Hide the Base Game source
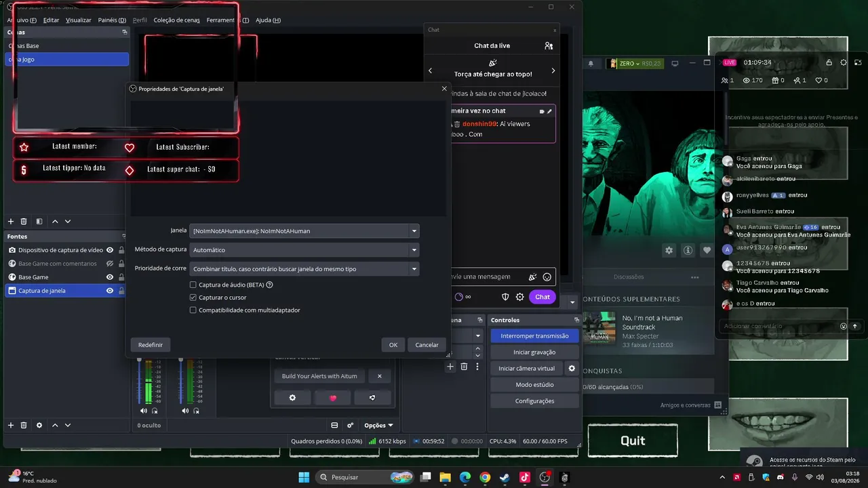 coord(110,277)
